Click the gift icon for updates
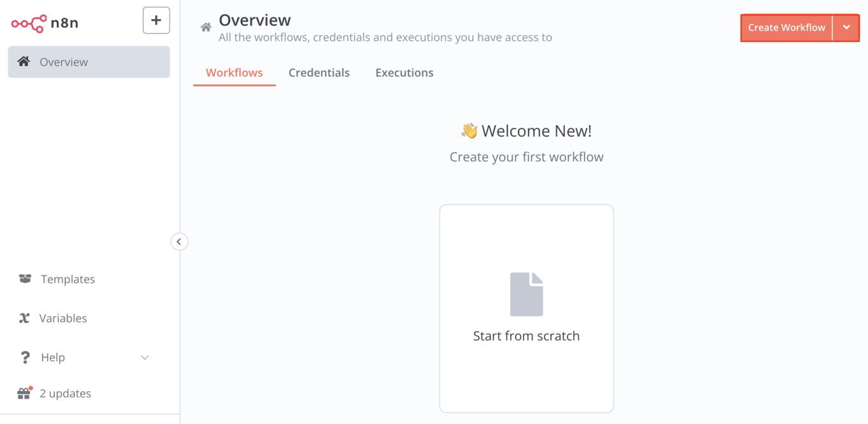 (x=24, y=394)
